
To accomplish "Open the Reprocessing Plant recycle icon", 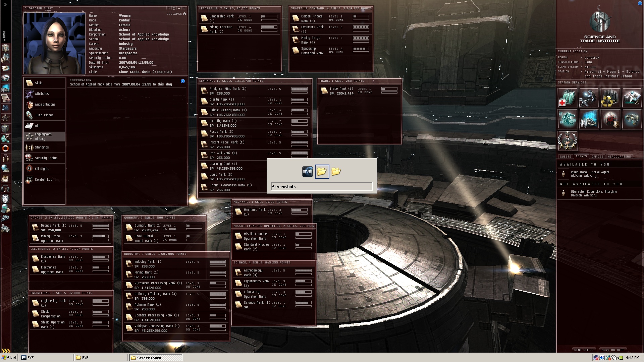I will (610, 98).
